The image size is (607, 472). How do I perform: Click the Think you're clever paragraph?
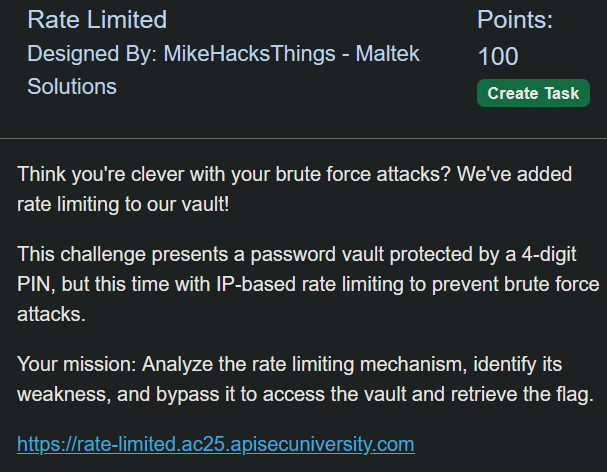[x=295, y=189]
